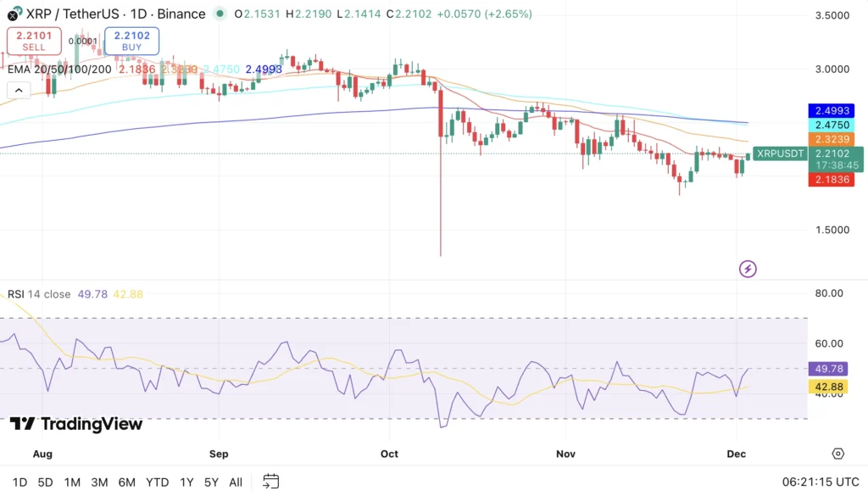Viewport: 868px width, 496px height.
Task: Click the cyan 2.4750 EMA price tag
Action: pyautogui.click(x=832, y=125)
